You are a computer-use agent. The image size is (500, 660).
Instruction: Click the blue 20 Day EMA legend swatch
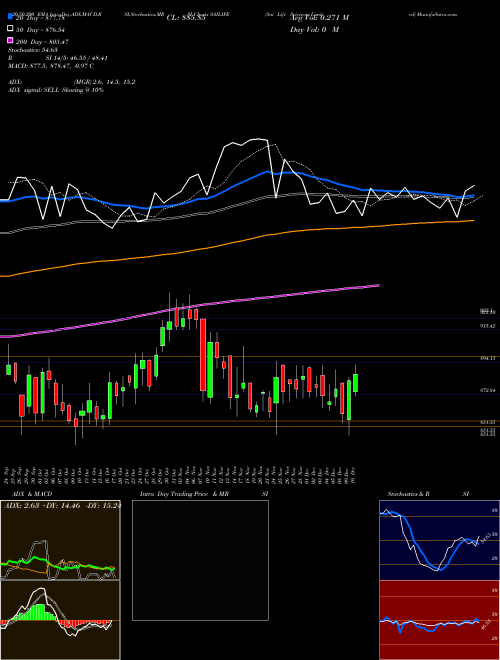(x=11, y=17)
